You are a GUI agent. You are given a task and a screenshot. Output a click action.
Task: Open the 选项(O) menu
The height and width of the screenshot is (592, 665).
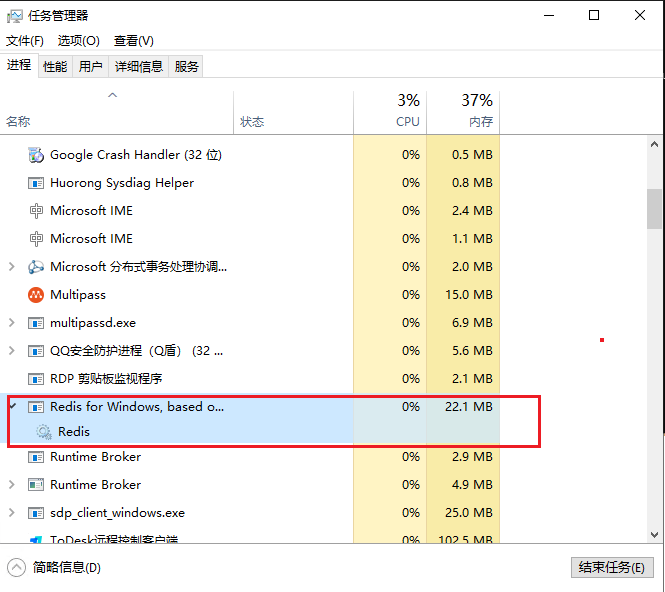point(79,41)
